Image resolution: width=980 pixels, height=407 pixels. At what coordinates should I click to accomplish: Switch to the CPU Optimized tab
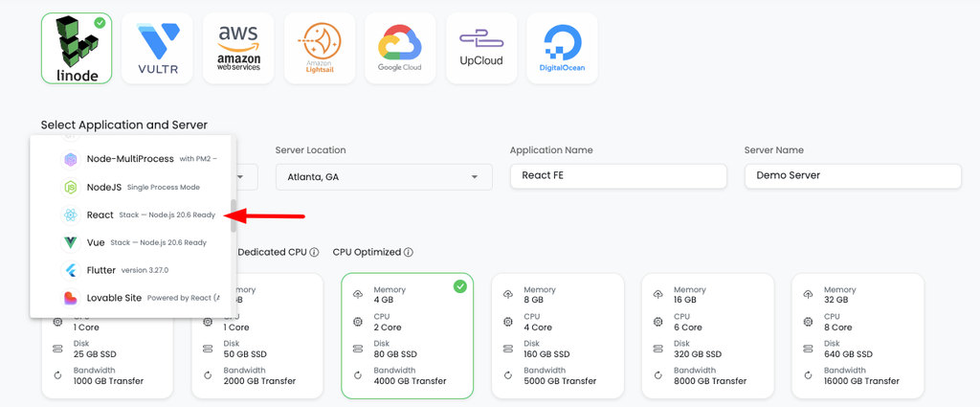click(367, 253)
